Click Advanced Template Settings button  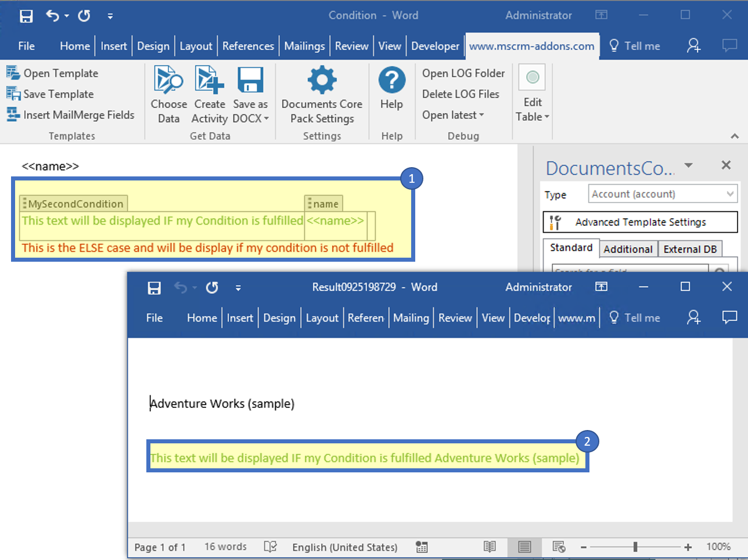[640, 222]
